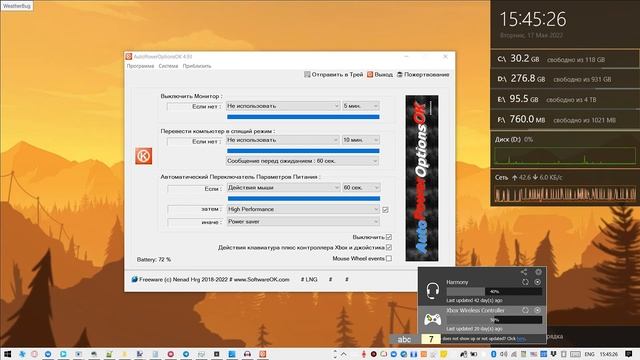Click the Диск (D:) activity graph
The width and height of the screenshot is (640, 360).
(x=565, y=156)
